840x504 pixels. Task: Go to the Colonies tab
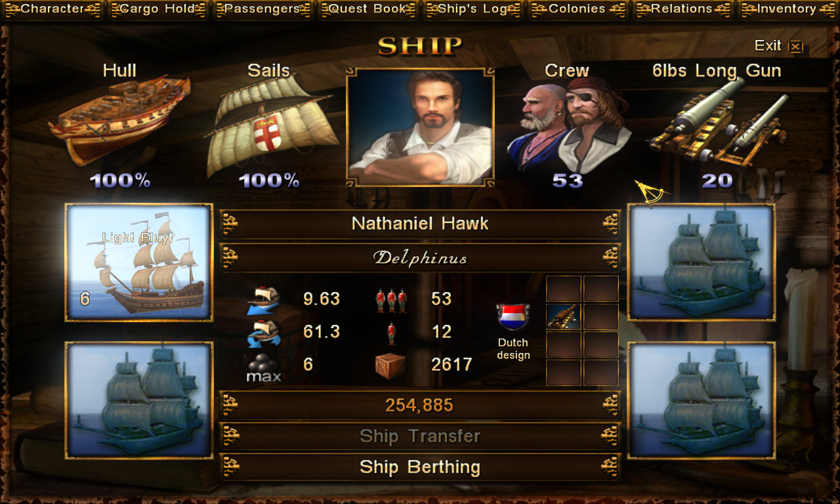pos(577,9)
